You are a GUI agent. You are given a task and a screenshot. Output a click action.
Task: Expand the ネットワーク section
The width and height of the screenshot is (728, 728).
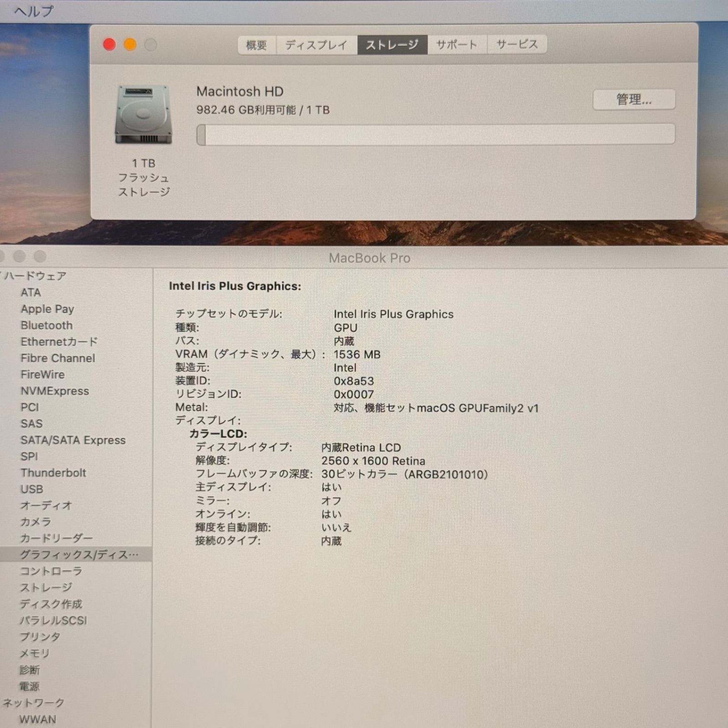pyautogui.click(x=33, y=703)
